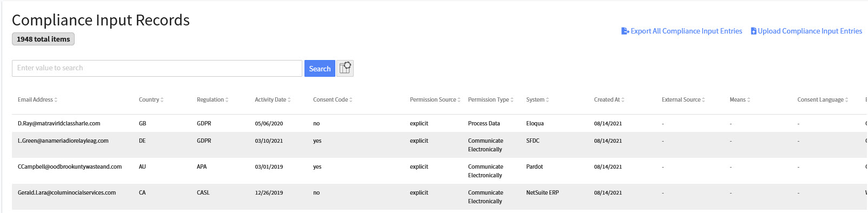Click the Process Data permission type cell

(x=484, y=124)
